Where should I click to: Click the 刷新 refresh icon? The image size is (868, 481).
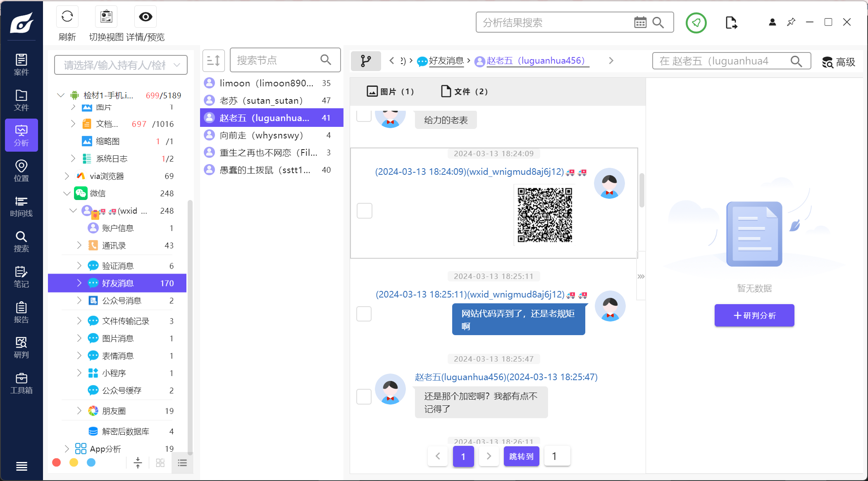67,17
